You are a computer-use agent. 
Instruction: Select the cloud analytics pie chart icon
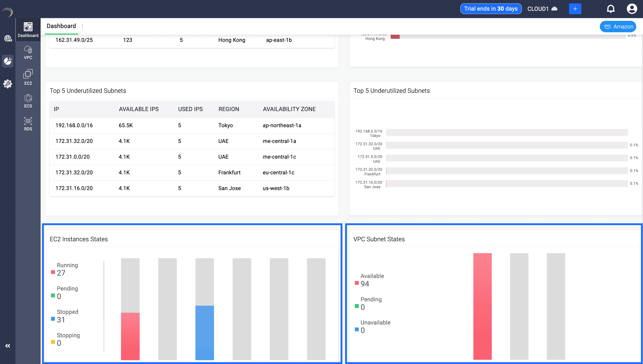tap(8, 61)
